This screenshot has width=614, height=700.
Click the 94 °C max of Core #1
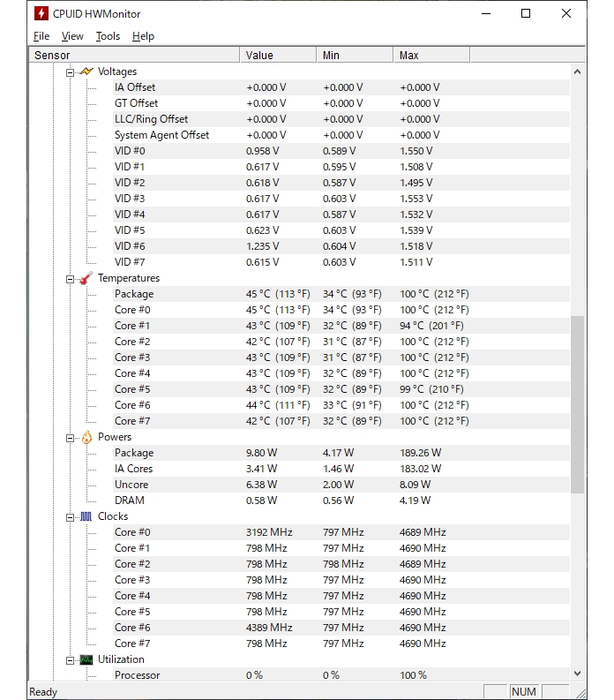point(431,326)
